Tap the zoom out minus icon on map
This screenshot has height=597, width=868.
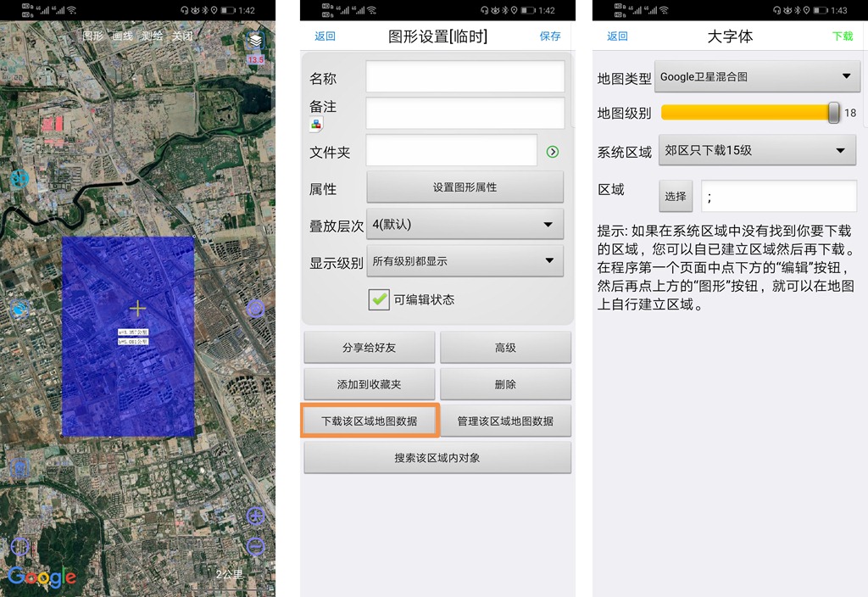(x=256, y=545)
